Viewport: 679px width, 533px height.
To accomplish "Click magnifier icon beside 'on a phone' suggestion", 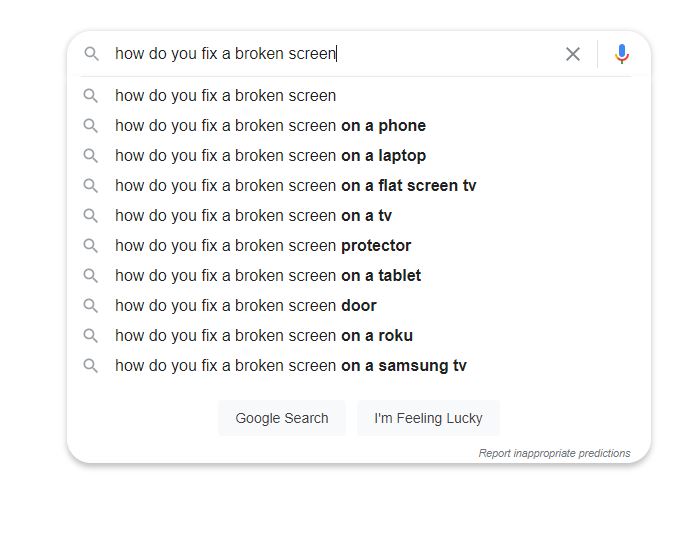I will point(91,126).
